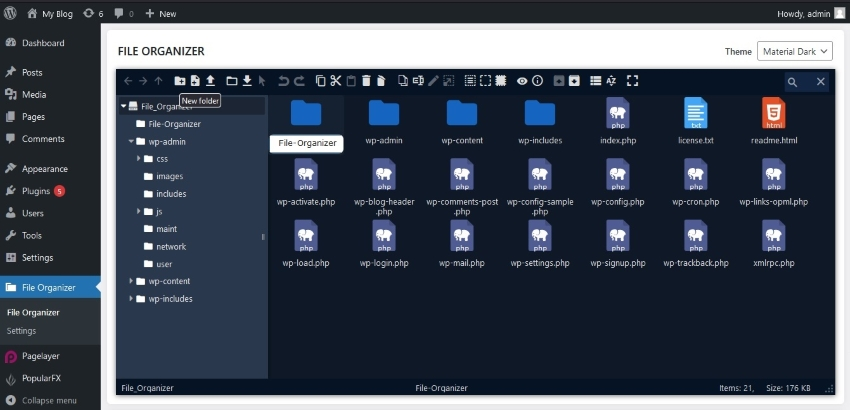
Task: Expand the js folder tree arrow
Action: click(x=139, y=211)
